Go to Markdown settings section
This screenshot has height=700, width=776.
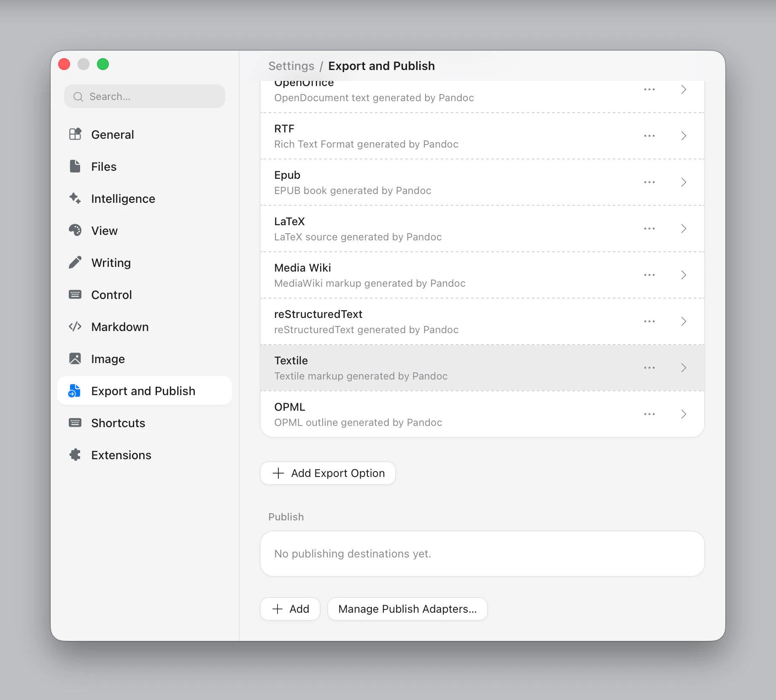pyautogui.click(x=145, y=327)
